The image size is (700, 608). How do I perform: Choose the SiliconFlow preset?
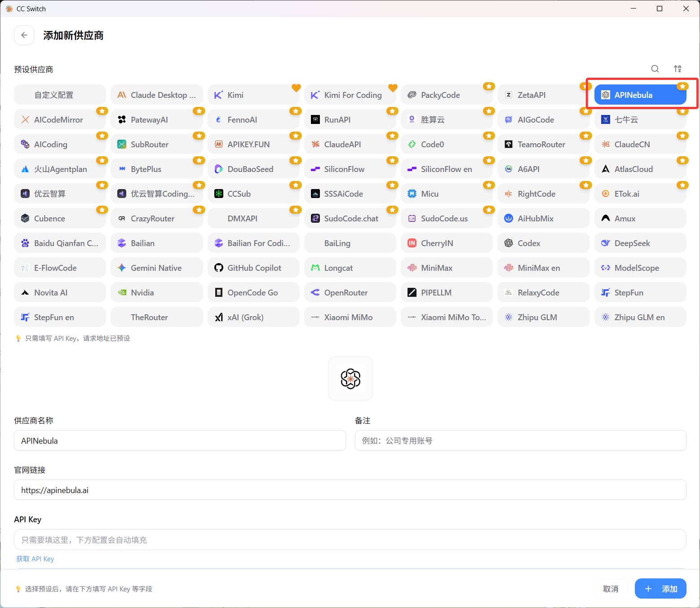pos(350,169)
